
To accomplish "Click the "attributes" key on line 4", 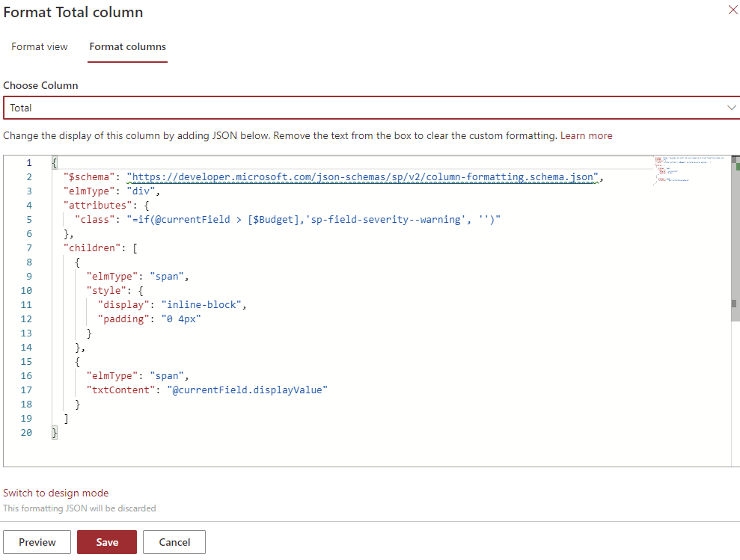I will pyautogui.click(x=94, y=206).
